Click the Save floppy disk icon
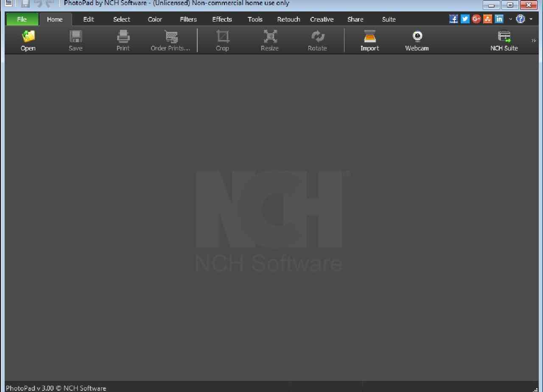The height and width of the screenshot is (392, 543). [76, 36]
